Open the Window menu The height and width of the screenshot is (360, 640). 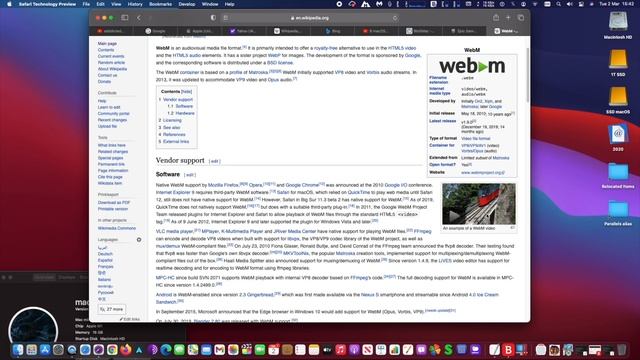pyautogui.click(x=210, y=4)
